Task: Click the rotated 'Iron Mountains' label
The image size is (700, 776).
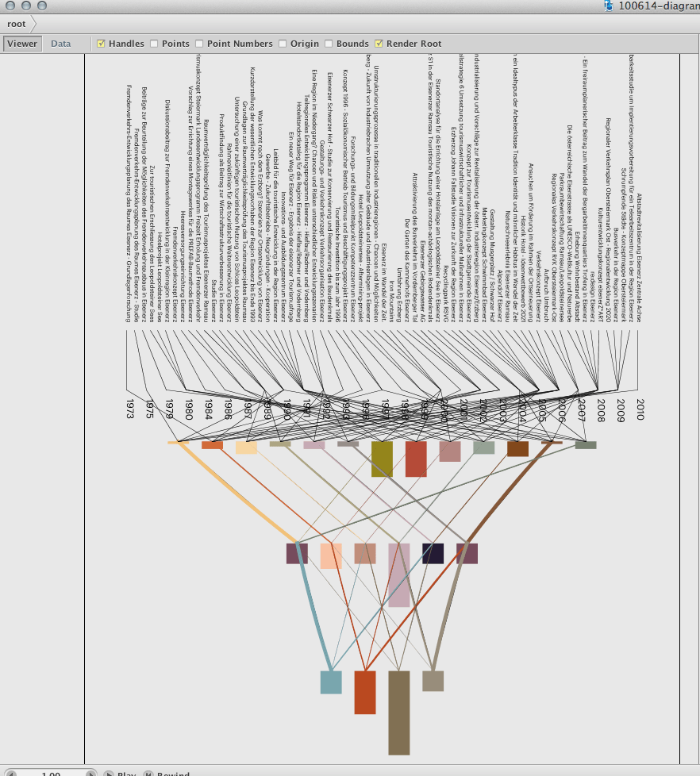Action: click(x=391, y=302)
